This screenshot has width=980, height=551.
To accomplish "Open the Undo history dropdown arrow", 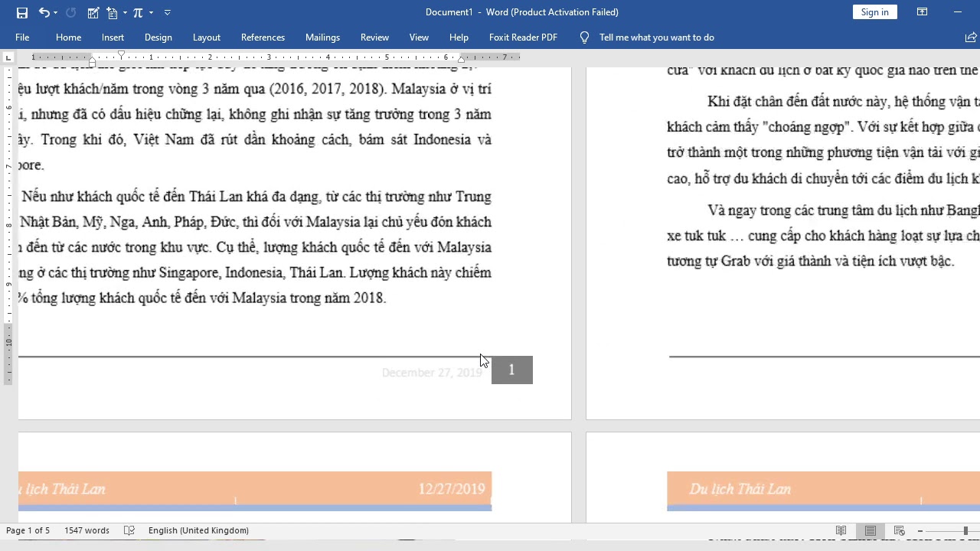I will click(56, 12).
